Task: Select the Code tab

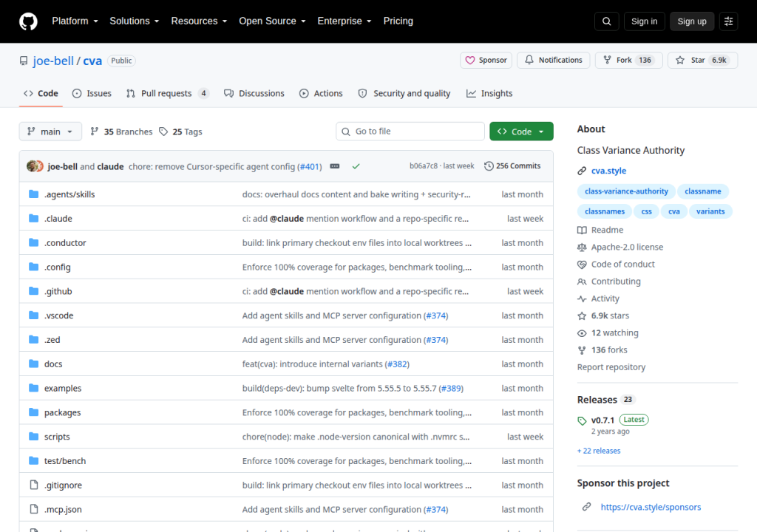Action: 41,94
